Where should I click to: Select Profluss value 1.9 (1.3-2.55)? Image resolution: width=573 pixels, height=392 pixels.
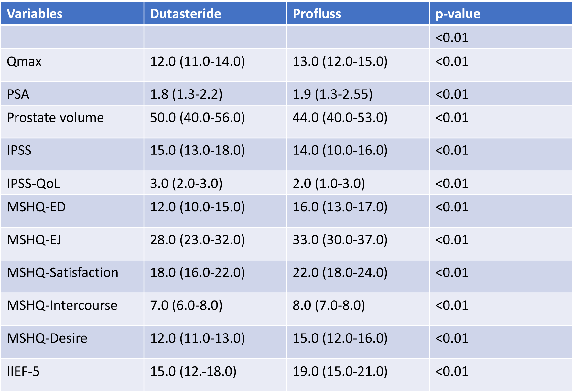click(332, 94)
